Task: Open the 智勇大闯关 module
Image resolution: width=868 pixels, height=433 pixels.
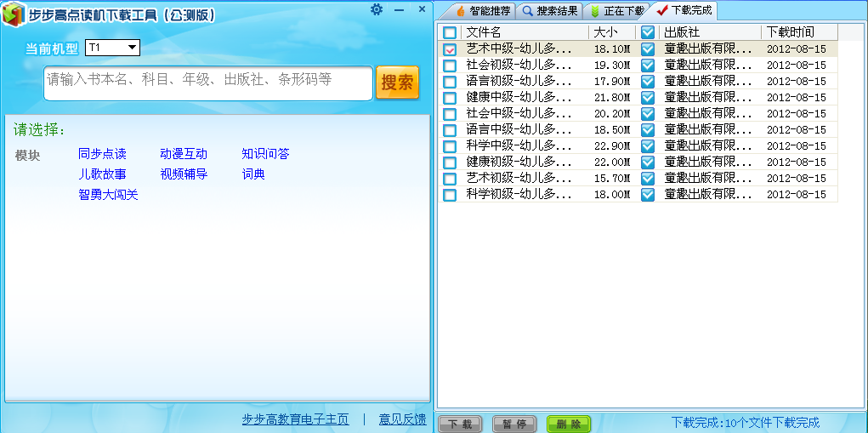Action: [109, 195]
